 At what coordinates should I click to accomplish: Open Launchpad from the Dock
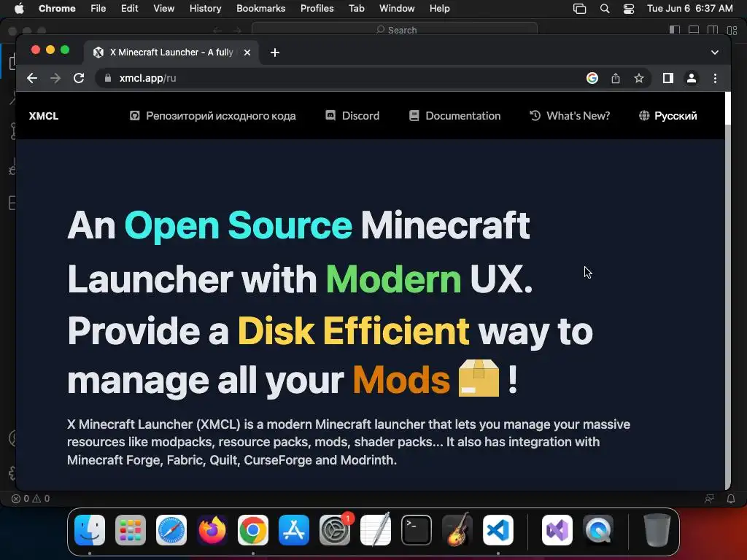click(x=131, y=530)
